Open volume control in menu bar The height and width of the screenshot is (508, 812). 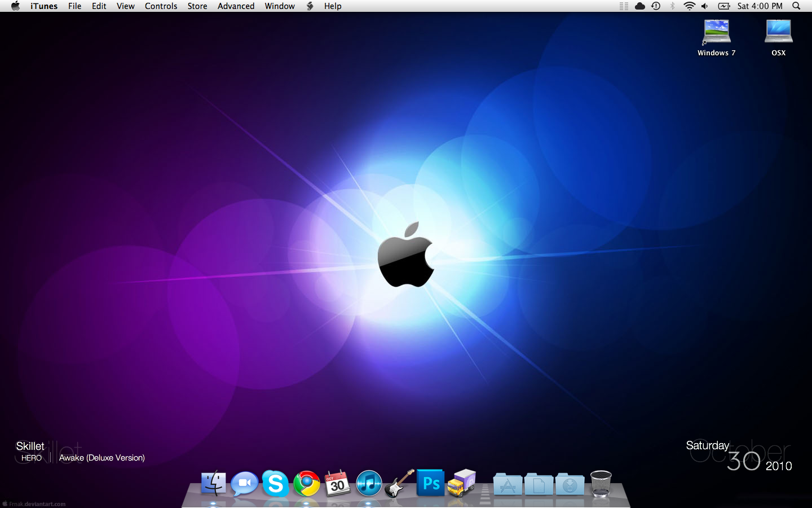tap(705, 6)
